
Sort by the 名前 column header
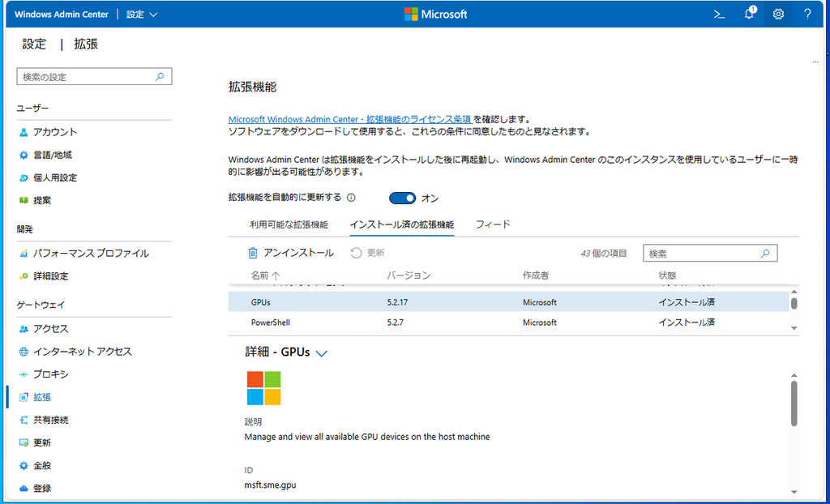[x=265, y=275]
